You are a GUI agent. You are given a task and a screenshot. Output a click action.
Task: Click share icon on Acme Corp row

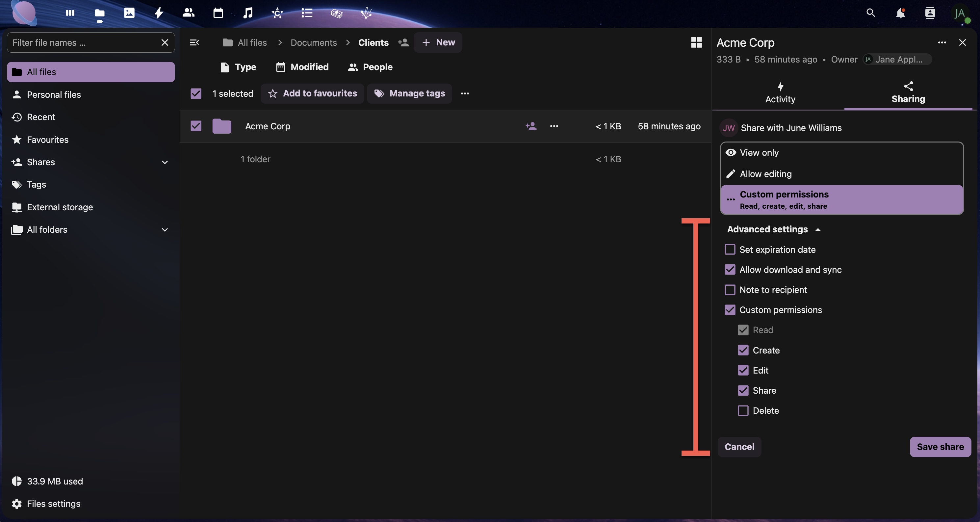click(531, 126)
